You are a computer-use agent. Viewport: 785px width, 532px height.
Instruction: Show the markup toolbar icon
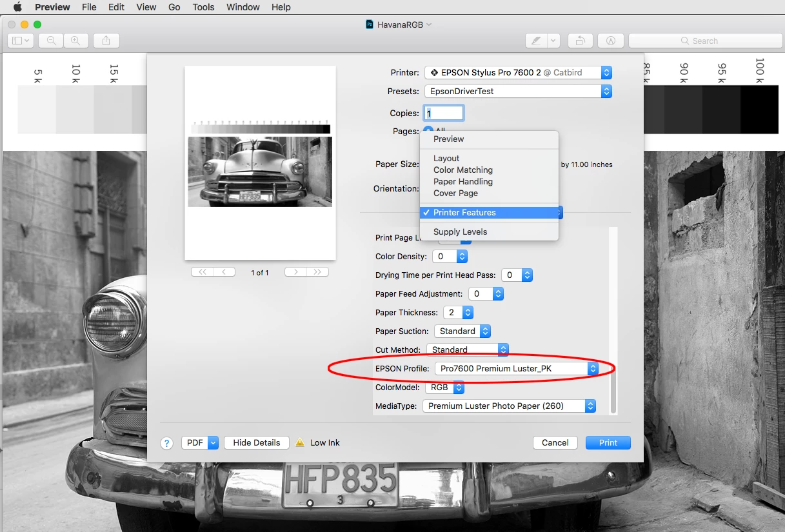[610, 41]
